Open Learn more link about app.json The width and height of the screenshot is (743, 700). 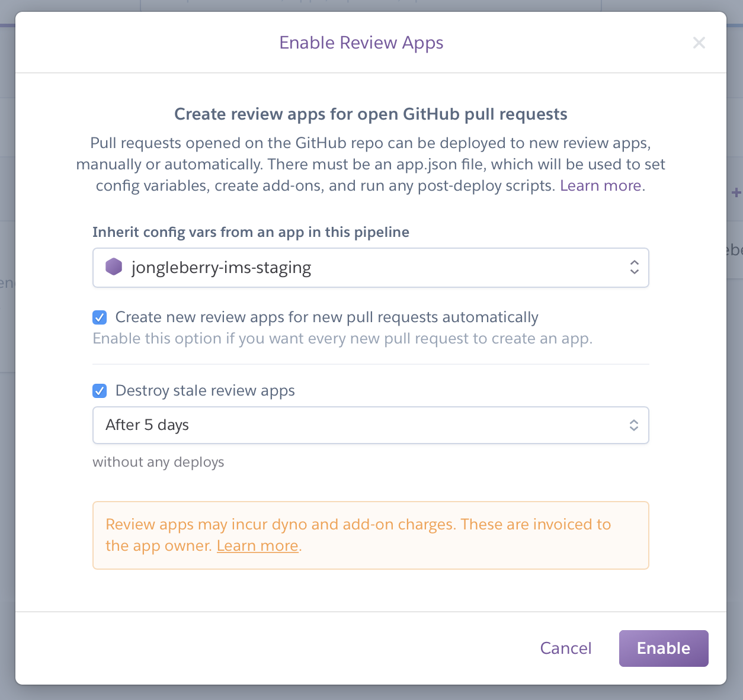click(600, 186)
